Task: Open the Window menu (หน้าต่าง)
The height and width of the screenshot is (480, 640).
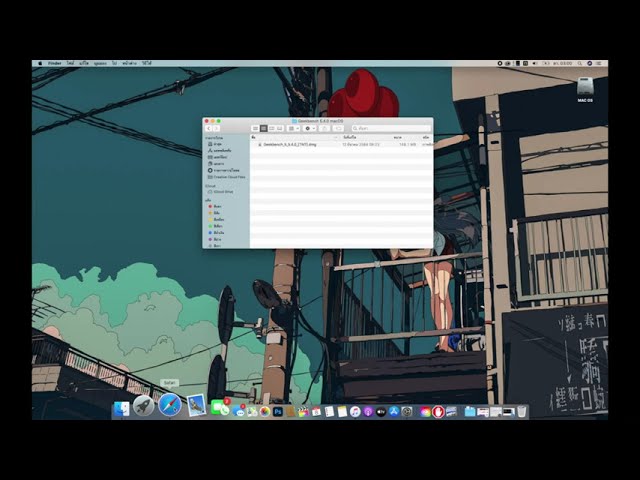Action: tap(129, 64)
